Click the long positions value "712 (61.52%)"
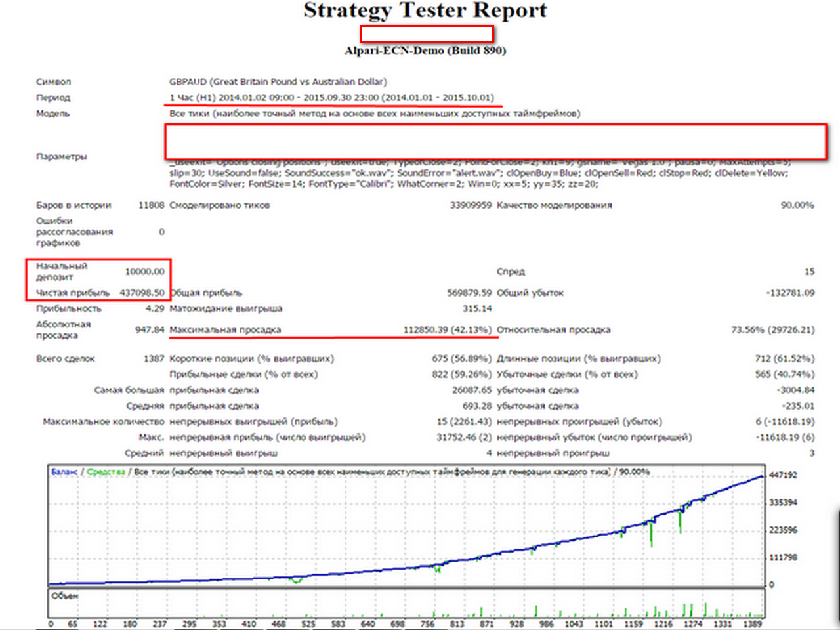The image size is (840, 630). [785, 359]
